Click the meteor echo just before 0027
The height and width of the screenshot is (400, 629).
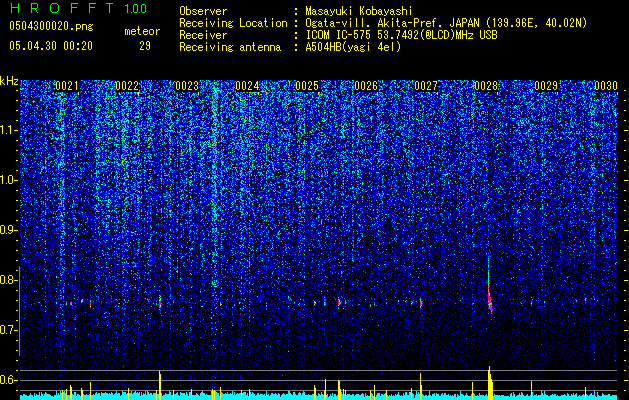pyautogui.click(x=421, y=303)
